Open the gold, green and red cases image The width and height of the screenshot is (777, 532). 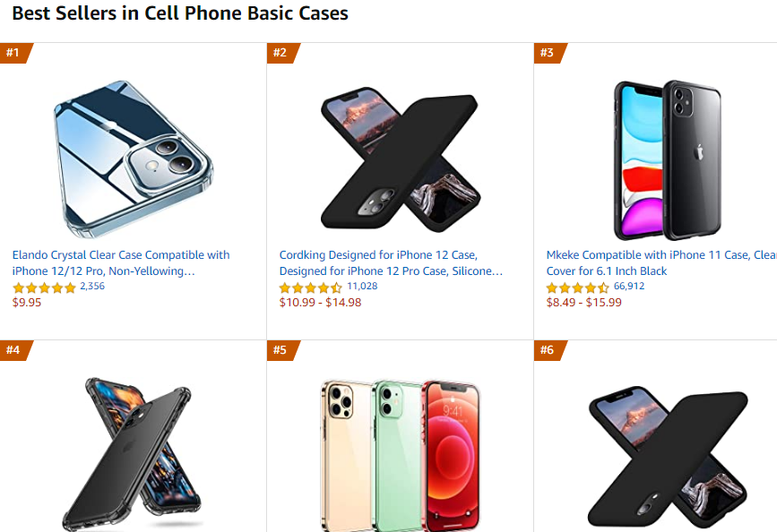coord(400,452)
